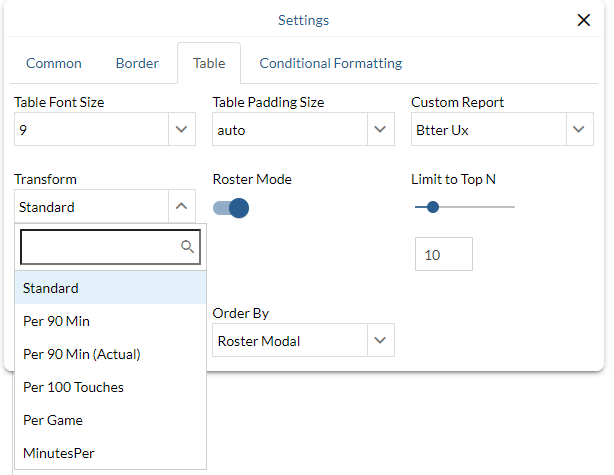Open the Table Padding Size dropdown
The width and height of the screenshot is (614, 475).
pyautogui.click(x=379, y=129)
